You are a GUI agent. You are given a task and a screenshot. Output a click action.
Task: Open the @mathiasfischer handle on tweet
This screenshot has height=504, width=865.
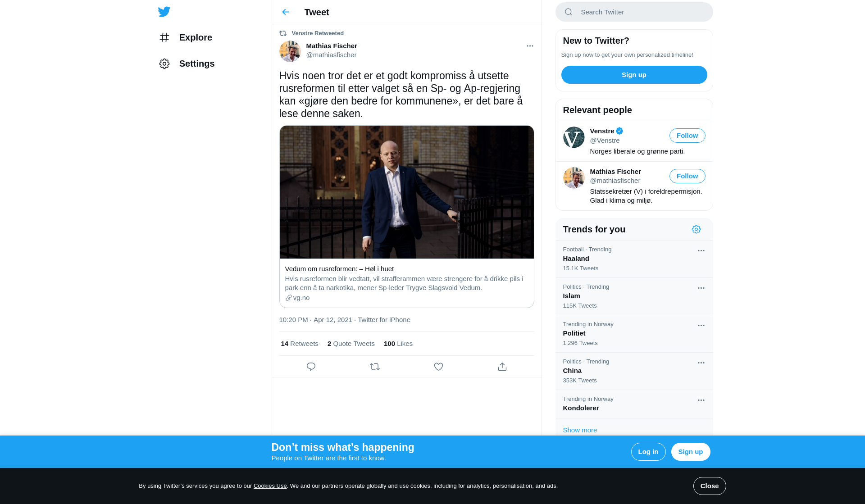click(x=331, y=55)
